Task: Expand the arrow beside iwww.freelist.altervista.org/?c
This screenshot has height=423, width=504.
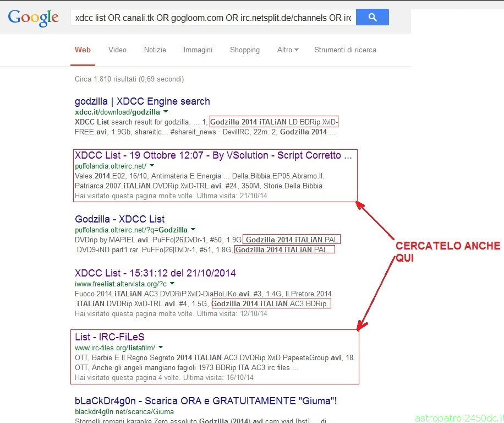Action: (172, 284)
